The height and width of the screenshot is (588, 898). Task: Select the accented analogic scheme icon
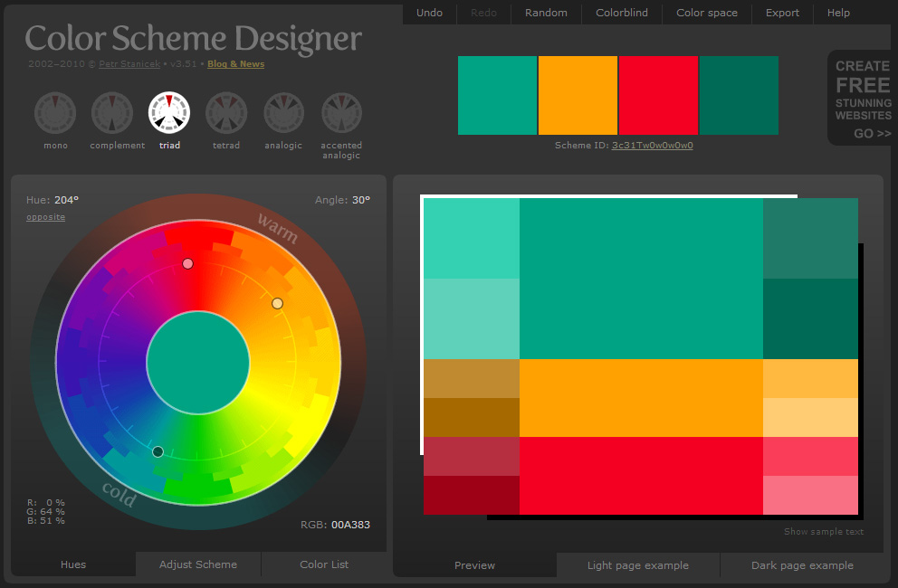click(x=341, y=113)
